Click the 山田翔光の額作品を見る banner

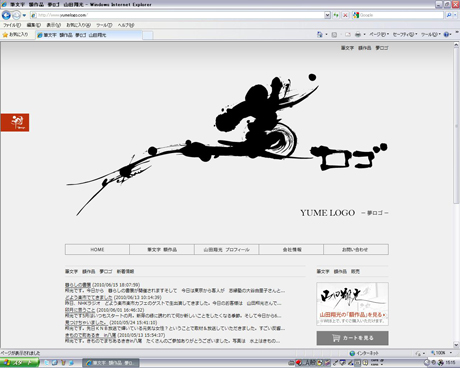tap(352, 304)
